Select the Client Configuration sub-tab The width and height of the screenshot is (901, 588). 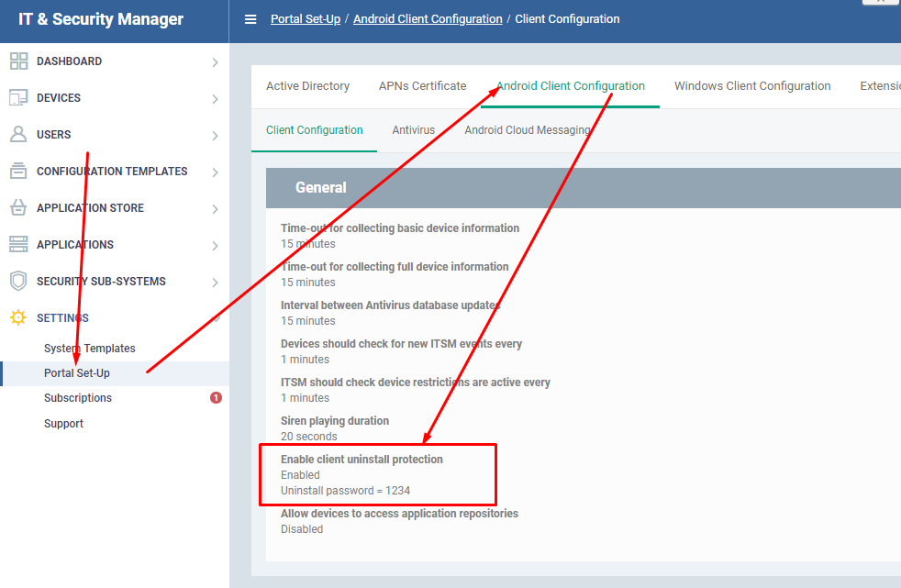pos(315,130)
